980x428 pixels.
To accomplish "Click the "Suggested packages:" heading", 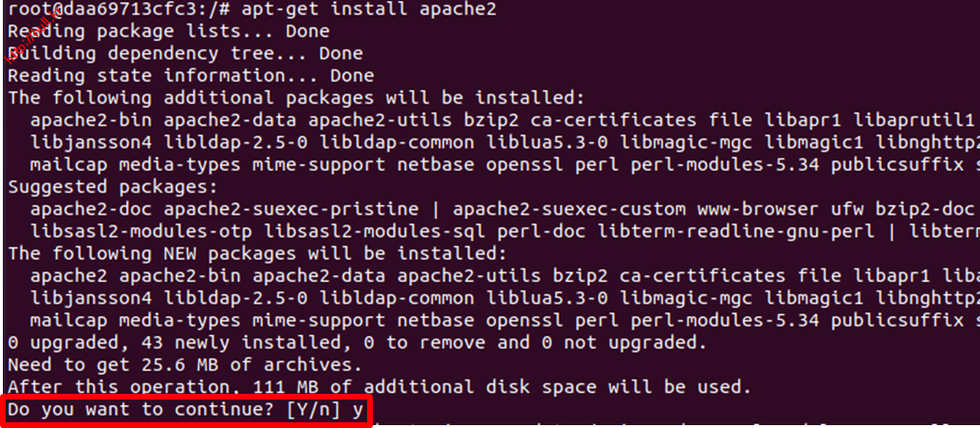I will (x=113, y=188).
